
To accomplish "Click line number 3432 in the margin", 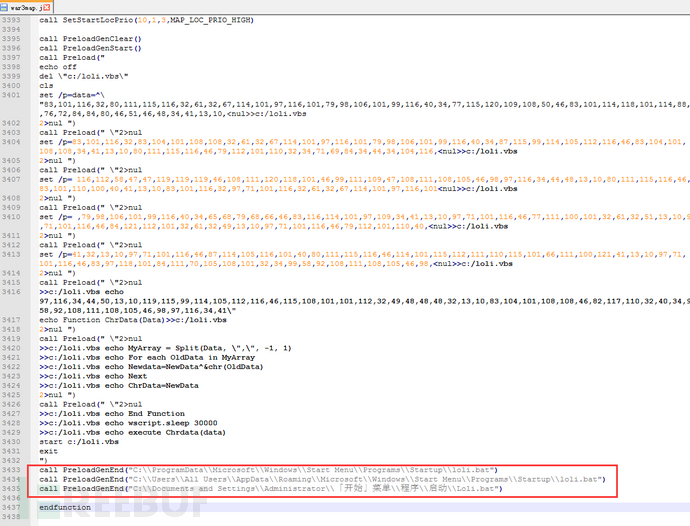I will coord(11,461).
